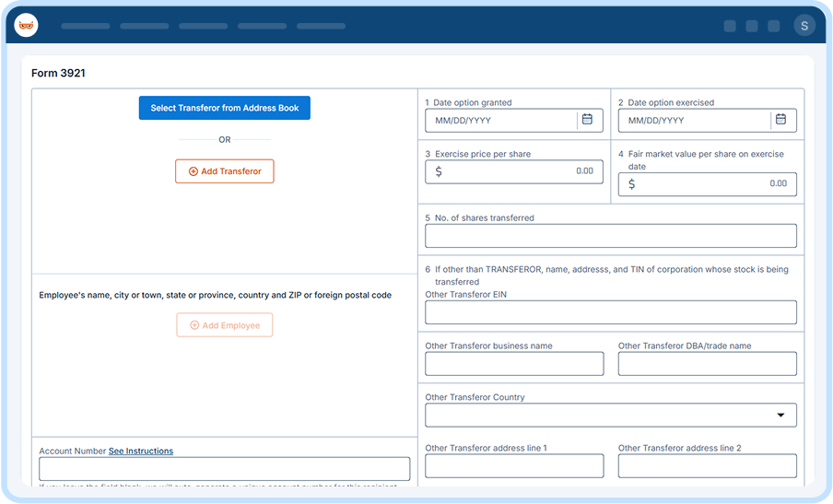The height and width of the screenshot is (504, 833).
Task: Open calendar icon for Date option exercised
Action: [780, 119]
